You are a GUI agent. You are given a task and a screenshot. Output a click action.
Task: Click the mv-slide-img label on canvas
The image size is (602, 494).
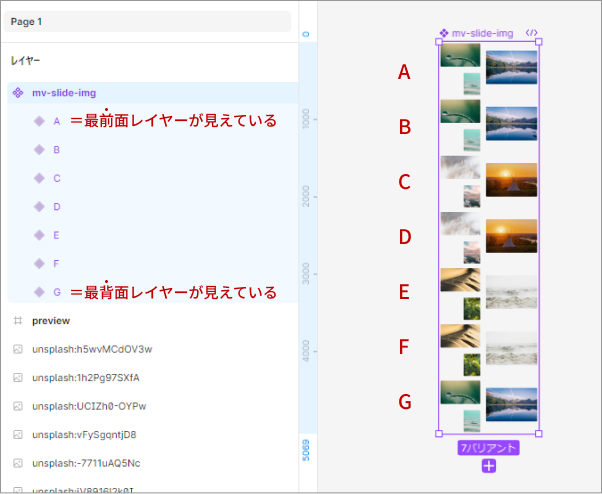tap(482, 33)
